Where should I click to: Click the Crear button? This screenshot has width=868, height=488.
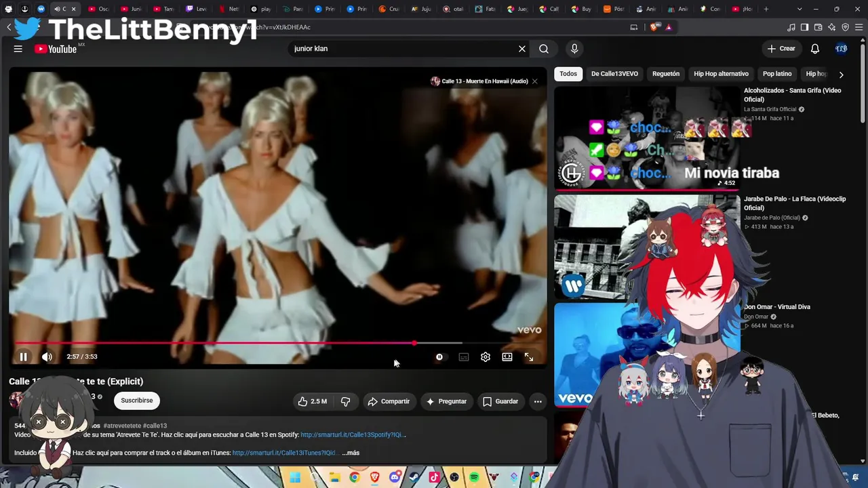(x=781, y=49)
